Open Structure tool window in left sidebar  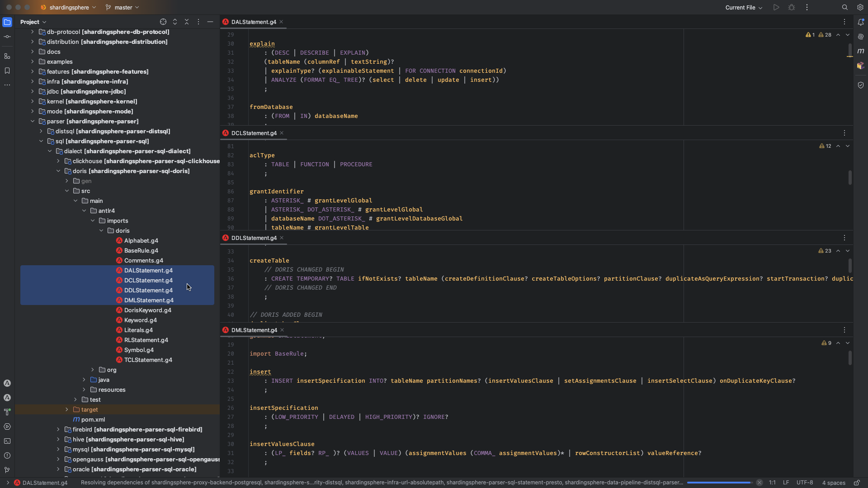pos(7,56)
